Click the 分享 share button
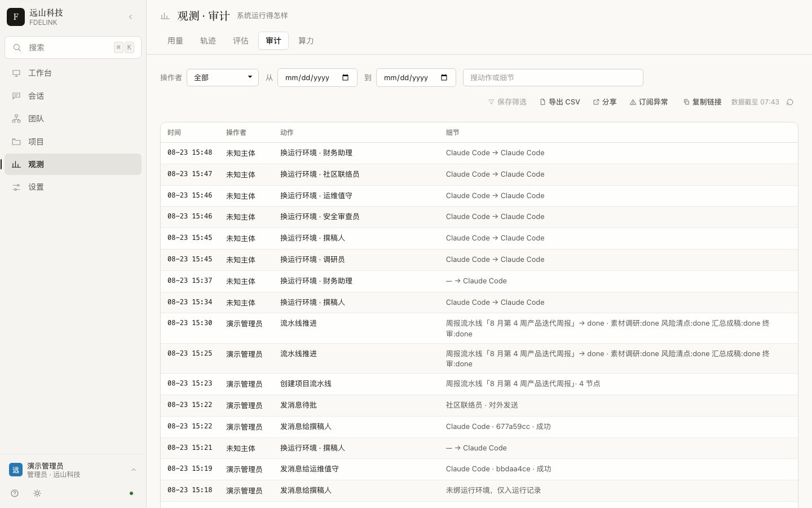The width and height of the screenshot is (812, 508). (604, 102)
